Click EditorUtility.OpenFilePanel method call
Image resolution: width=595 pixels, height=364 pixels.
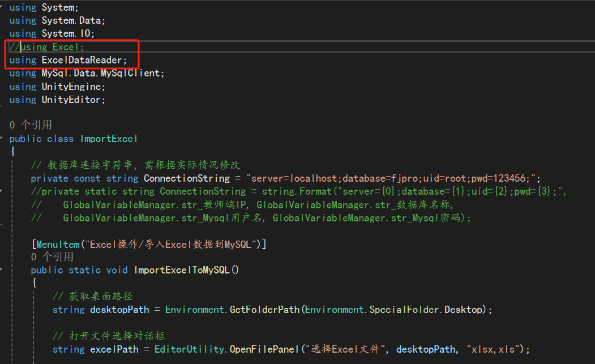[x=224, y=349]
